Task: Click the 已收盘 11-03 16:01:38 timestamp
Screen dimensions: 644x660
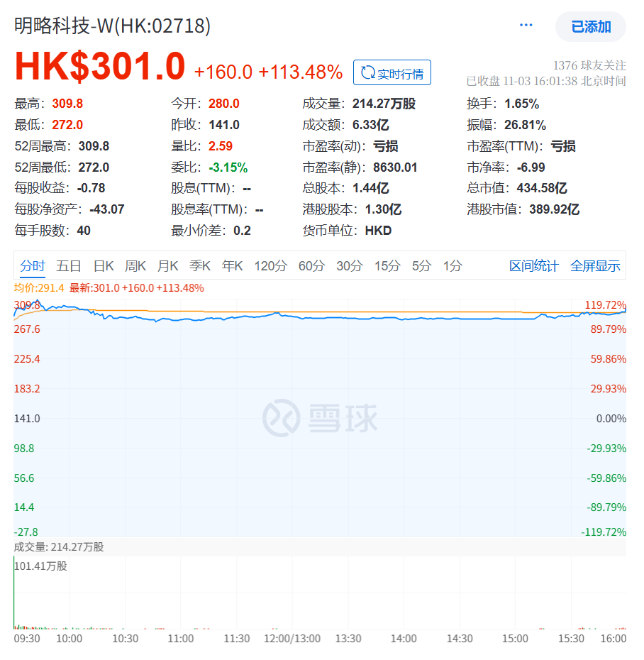Action: (x=546, y=81)
